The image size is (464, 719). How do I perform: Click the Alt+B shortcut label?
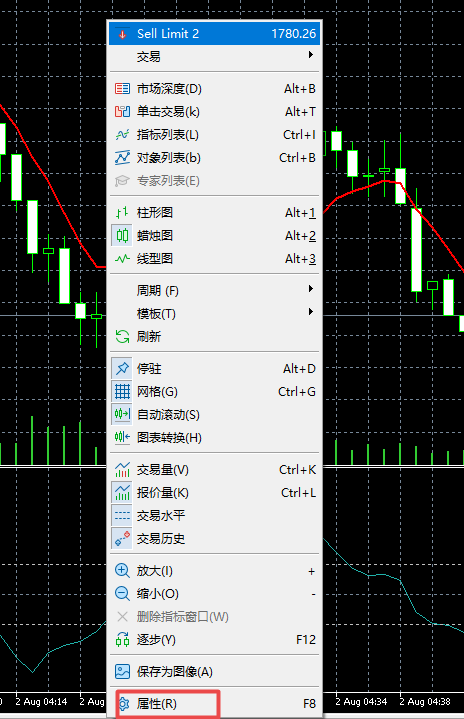click(x=300, y=88)
